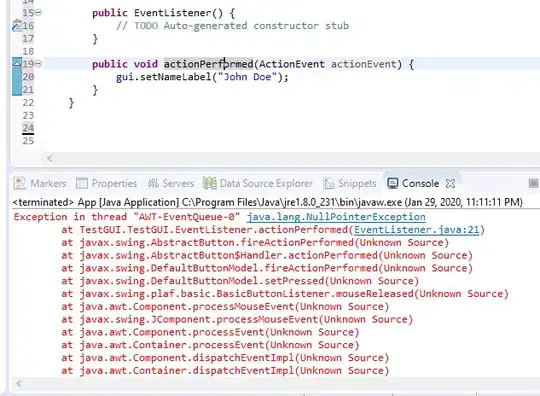The height and width of the screenshot is (396, 540).
Task: Click the Data Source Explorer icon
Action: [x=210, y=183]
